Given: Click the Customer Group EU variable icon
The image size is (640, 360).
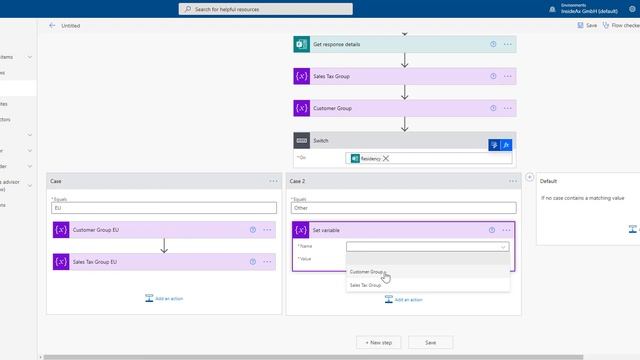Looking at the screenshot, I should coord(61,230).
